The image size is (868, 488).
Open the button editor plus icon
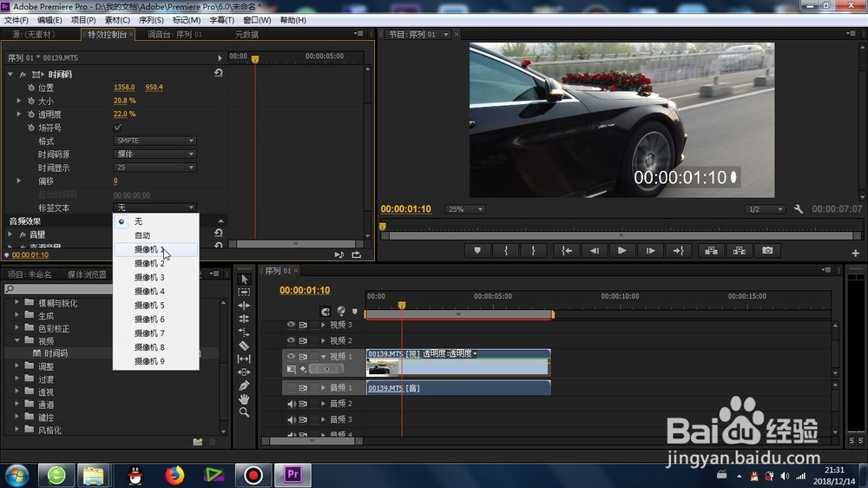855,254
